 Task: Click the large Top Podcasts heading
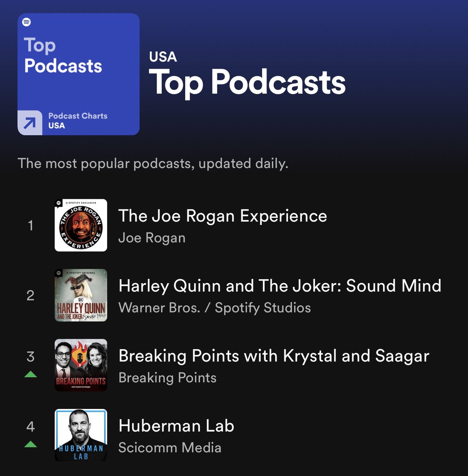247,83
